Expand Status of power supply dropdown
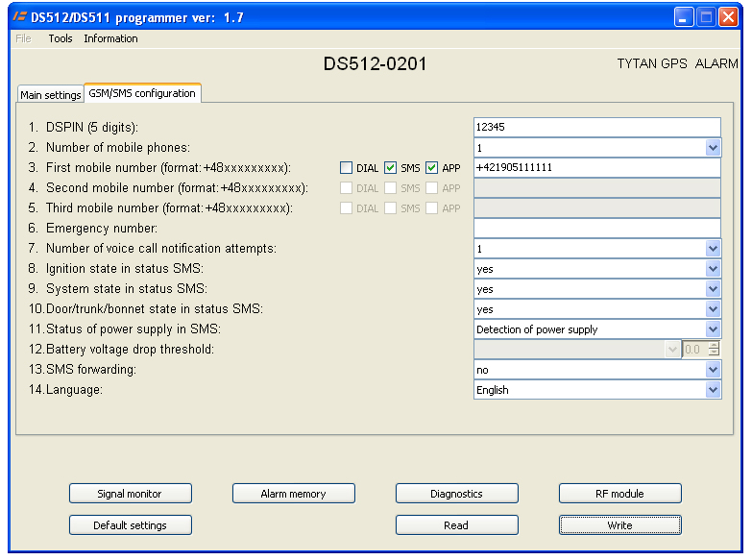 [713, 329]
